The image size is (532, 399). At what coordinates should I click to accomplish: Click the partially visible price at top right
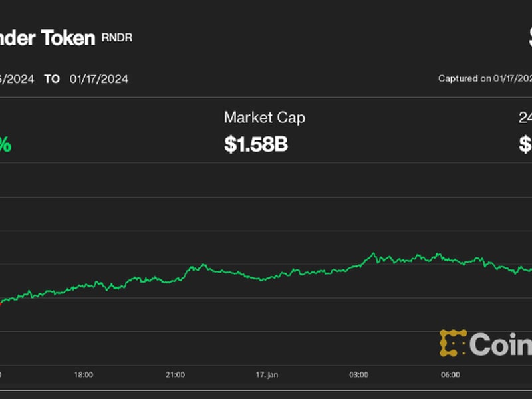coord(527,38)
